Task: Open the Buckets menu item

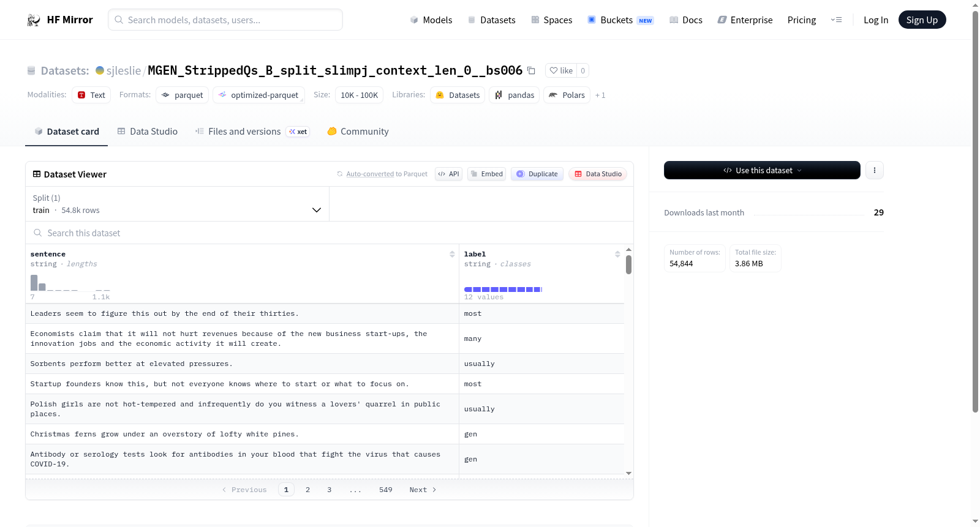Action: (x=620, y=20)
